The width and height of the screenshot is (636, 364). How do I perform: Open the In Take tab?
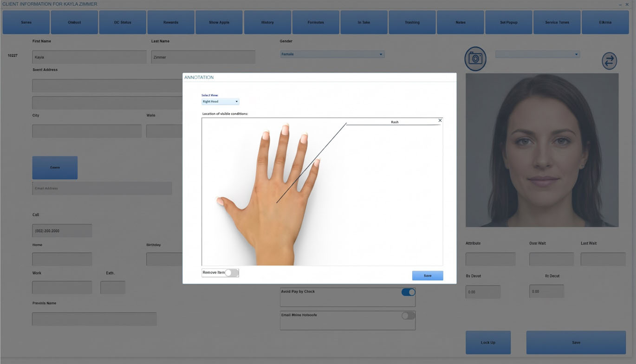pyautogui.click(x=364, y=22)
